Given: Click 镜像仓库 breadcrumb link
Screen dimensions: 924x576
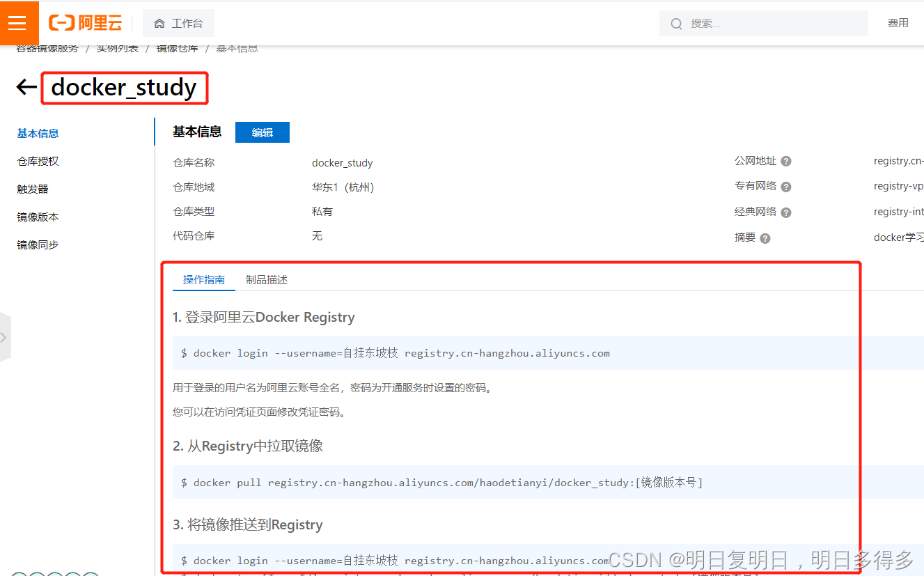Looking at the screenshot, I should [x=177, y=48].
